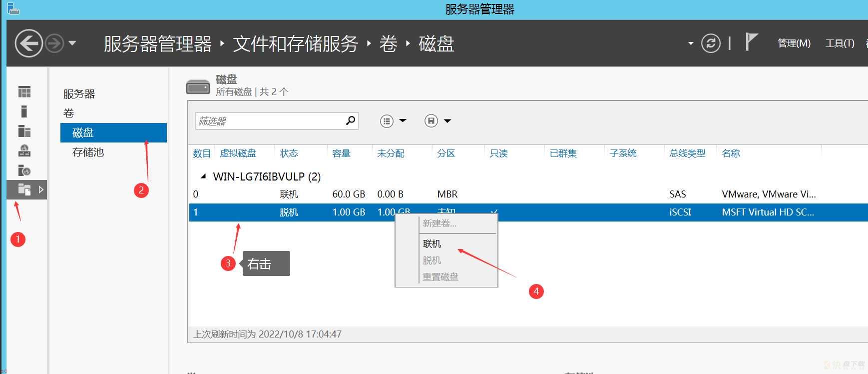Screen dimensions: 868x374
Task: Select 服务器 in the navigation pane
Action: [79, 94]
